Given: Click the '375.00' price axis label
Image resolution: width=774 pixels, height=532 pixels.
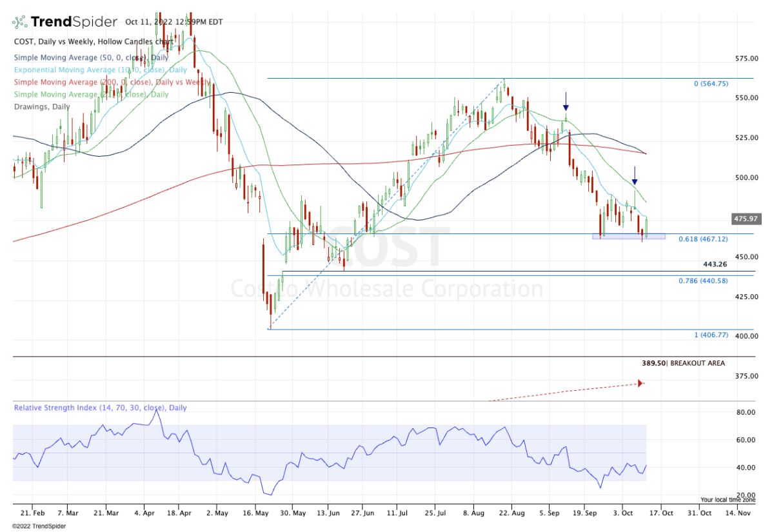Looking at the screenshot, I should (x=747, y=376).
